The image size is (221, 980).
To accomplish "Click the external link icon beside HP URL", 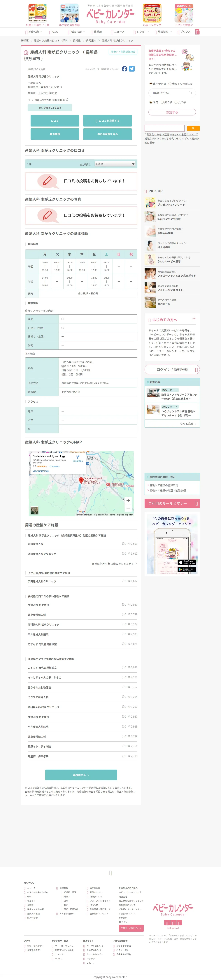I will 67,100.
